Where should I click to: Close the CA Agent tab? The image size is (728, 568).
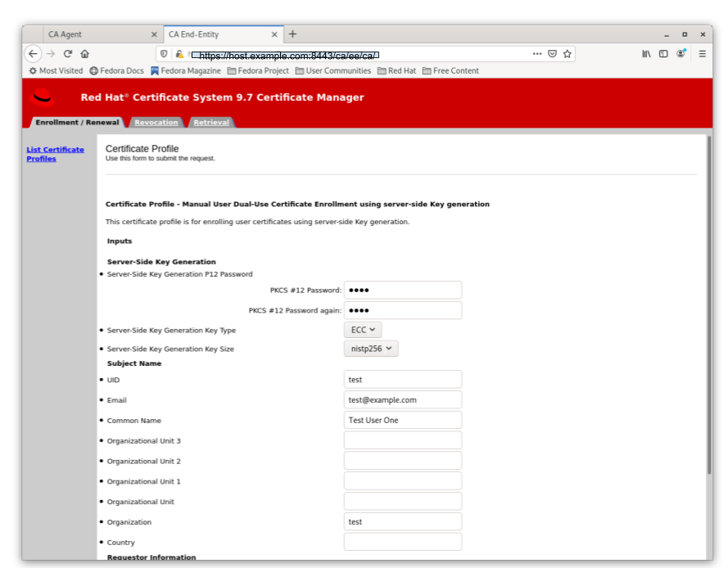(x=154, y=35)
